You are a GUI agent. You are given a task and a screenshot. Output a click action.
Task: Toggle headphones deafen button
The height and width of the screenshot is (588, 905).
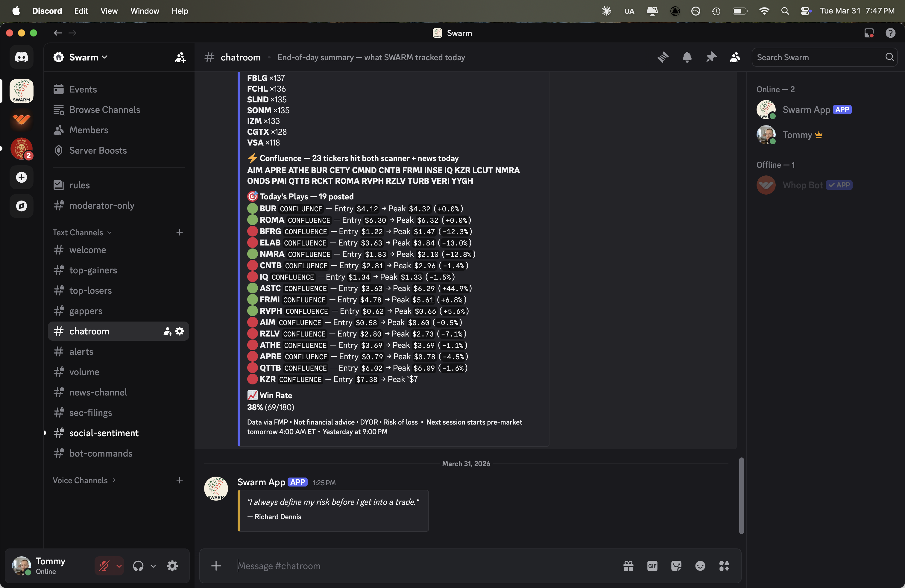click(x=138, y=566)
